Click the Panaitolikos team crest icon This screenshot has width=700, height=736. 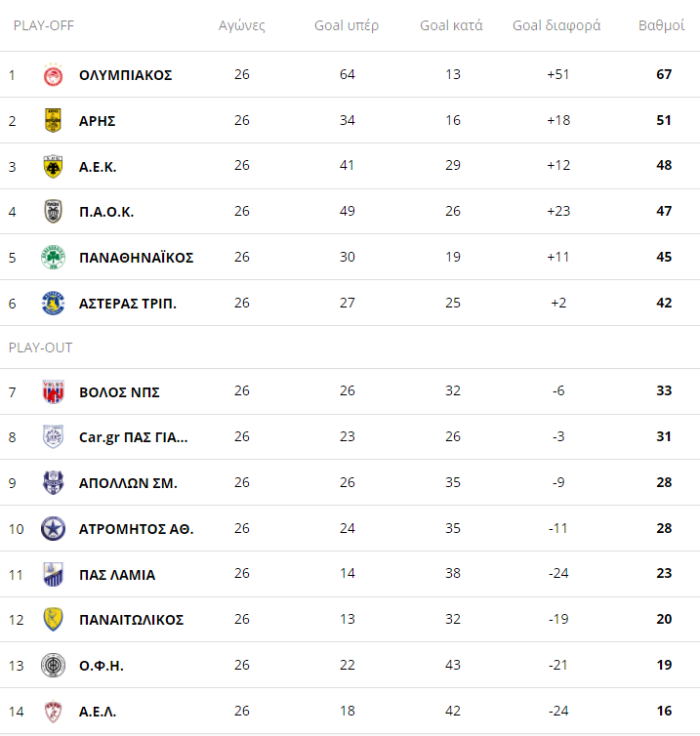(x=53, y=620)
